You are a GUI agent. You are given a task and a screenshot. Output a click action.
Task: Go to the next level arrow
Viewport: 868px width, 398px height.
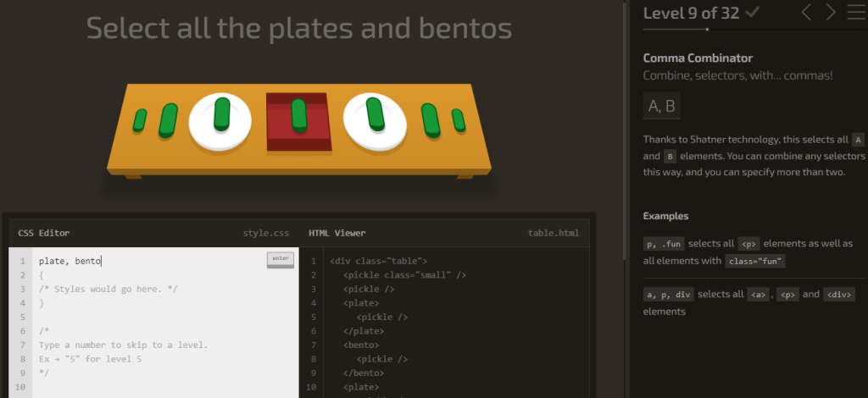[831, 12]
